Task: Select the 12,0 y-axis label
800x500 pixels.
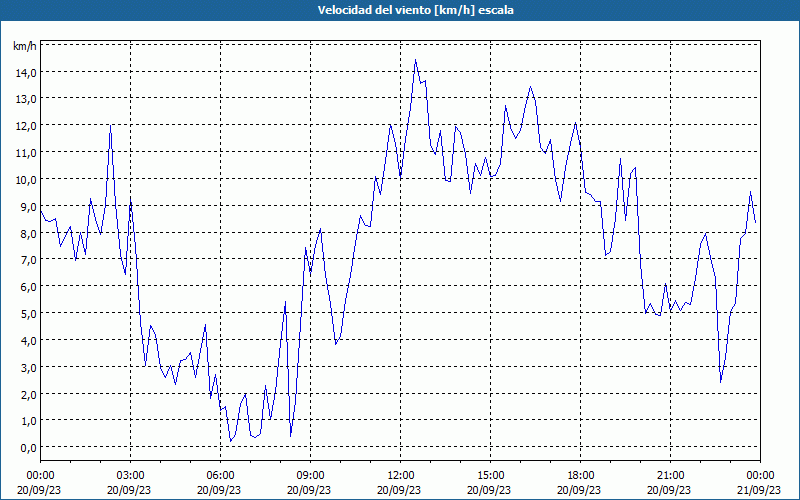Action: coord(26,127)
